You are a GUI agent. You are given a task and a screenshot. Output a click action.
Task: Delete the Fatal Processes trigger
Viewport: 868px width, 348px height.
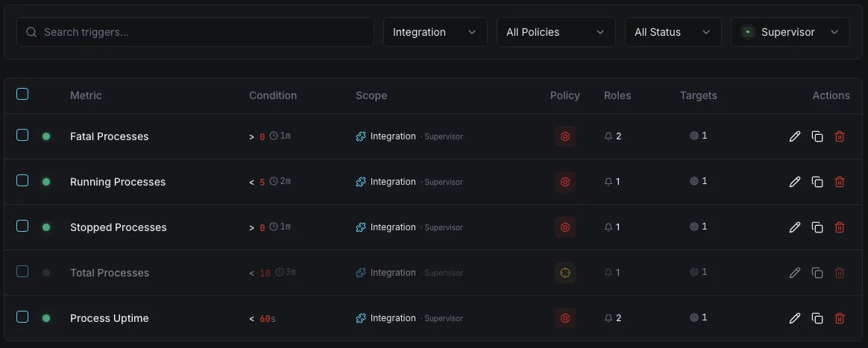pos(840,136)
